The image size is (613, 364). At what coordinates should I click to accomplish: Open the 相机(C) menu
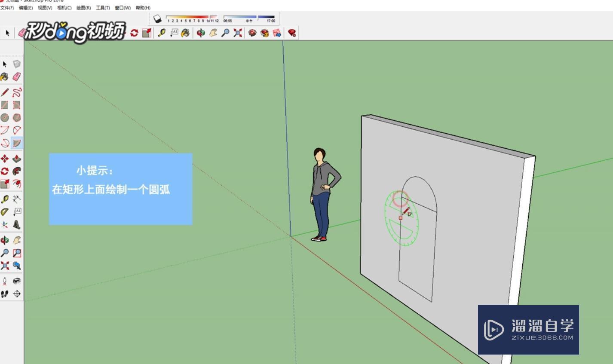pyautogui.click(x=64, y=8)
